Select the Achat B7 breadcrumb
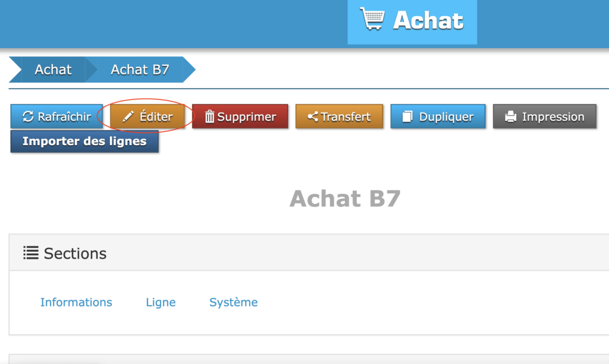The width and height of the screenshot is (609, 364). tap(140, 70)
